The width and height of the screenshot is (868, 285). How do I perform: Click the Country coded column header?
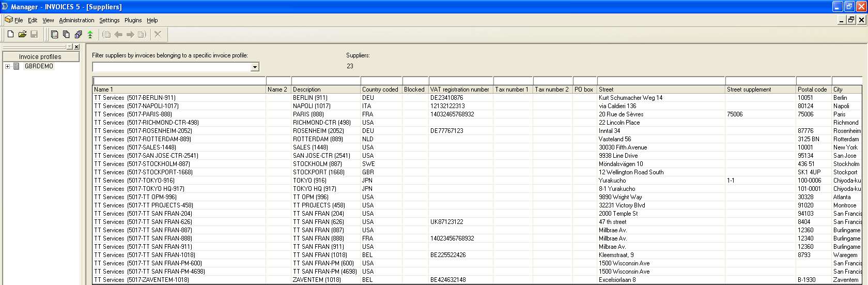380,89
